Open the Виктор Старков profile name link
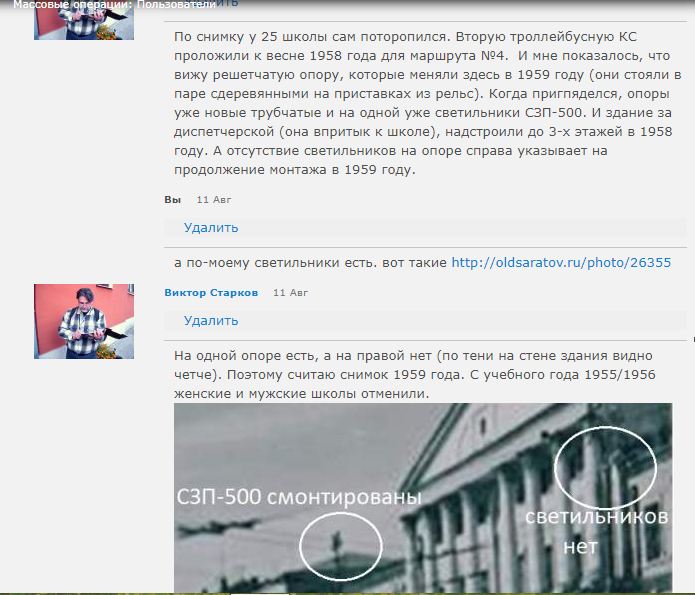Viewport: 695px width, 595px height. 211,292
